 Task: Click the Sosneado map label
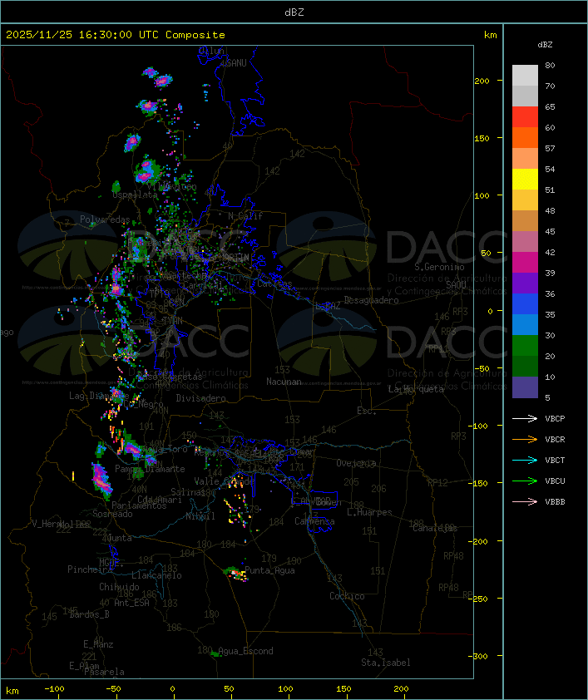(112, 514)
